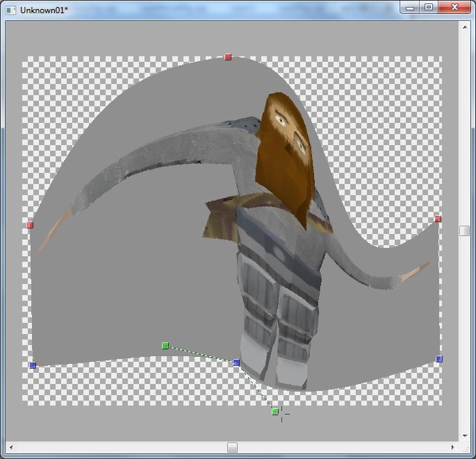
Task: Click the blue bottom-left corner handle
Action: point(33,365)
